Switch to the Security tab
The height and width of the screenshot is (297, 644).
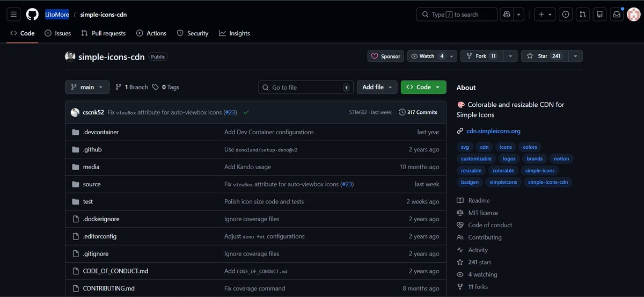pos(193,33)
